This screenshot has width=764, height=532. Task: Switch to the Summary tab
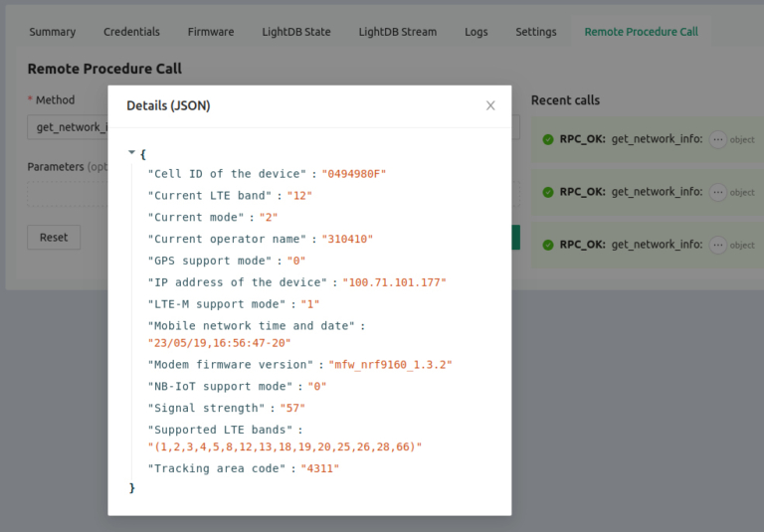(53, 32)
